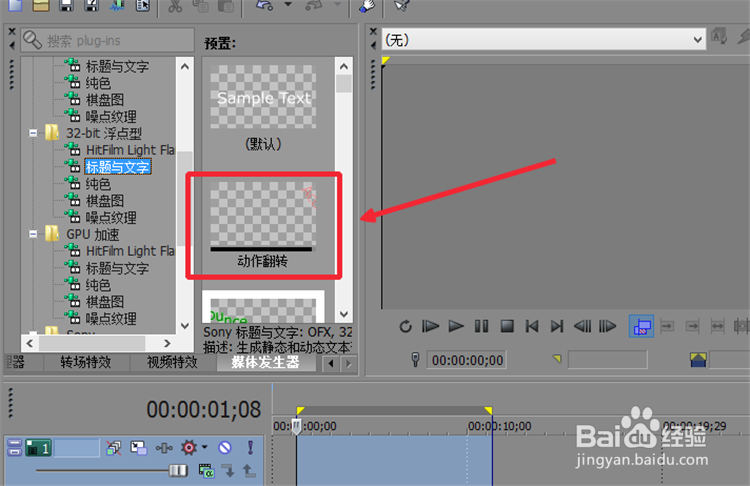Click the Undo arrow icon
The height and width of the screenshot is (486, 750).
coord(264,5)
